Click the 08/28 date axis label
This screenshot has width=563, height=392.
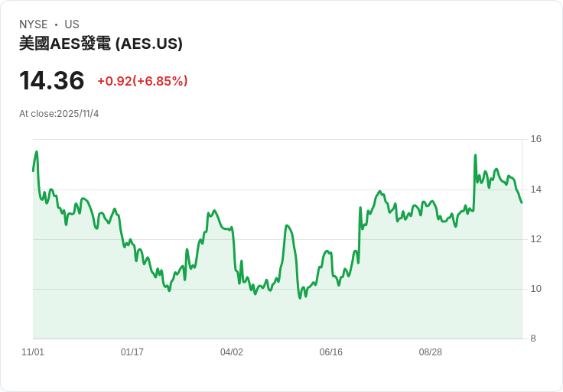coord(430,352)
